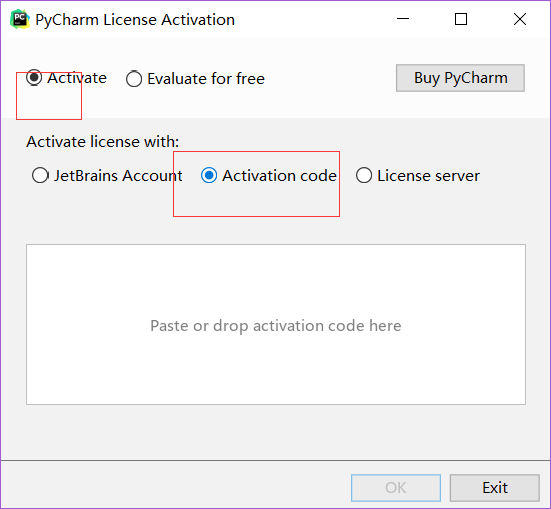Click the 'Activate license with:' heading label
Screen dimensions: 551x509
(x=103, y=142)
